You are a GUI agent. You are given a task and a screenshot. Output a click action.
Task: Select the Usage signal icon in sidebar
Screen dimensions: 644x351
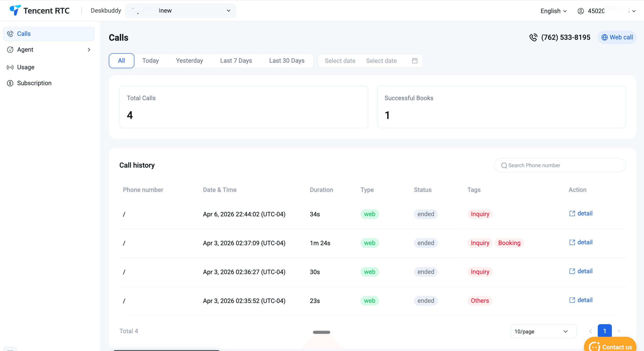tap(10, 67)
